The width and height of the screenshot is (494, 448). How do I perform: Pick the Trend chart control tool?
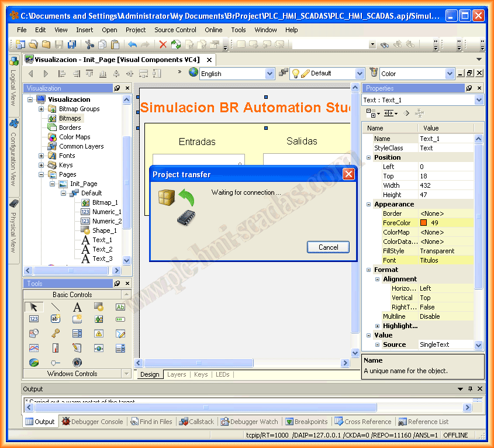coord(33,348)
